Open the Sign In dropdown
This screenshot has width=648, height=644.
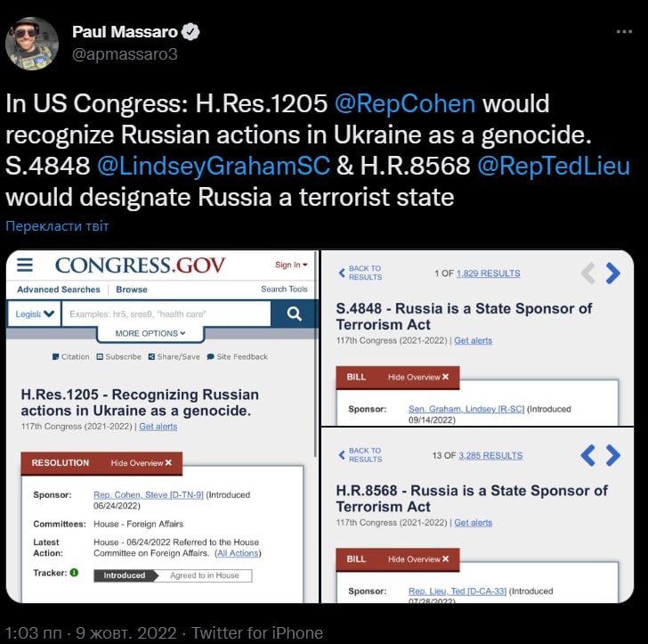[291, 265]
